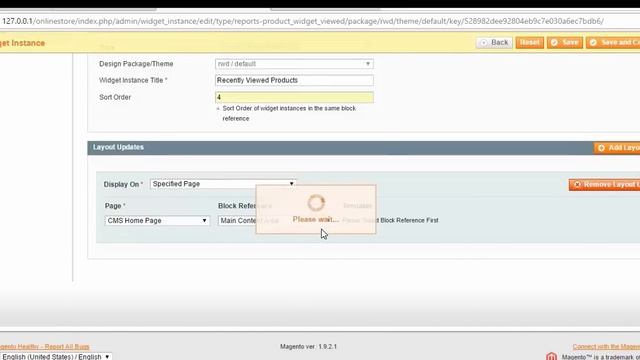Open the Display On dropdown

tap(223, 184)
